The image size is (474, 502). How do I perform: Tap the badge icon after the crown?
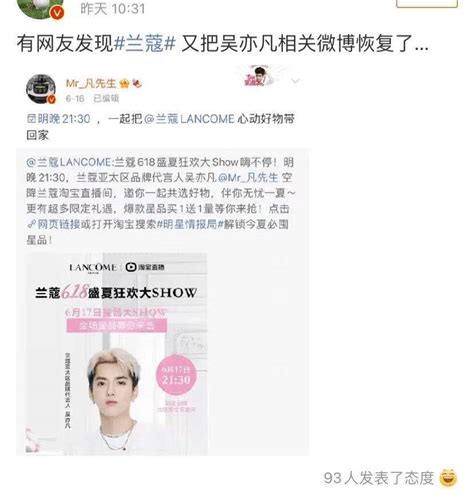click(137, 83)
